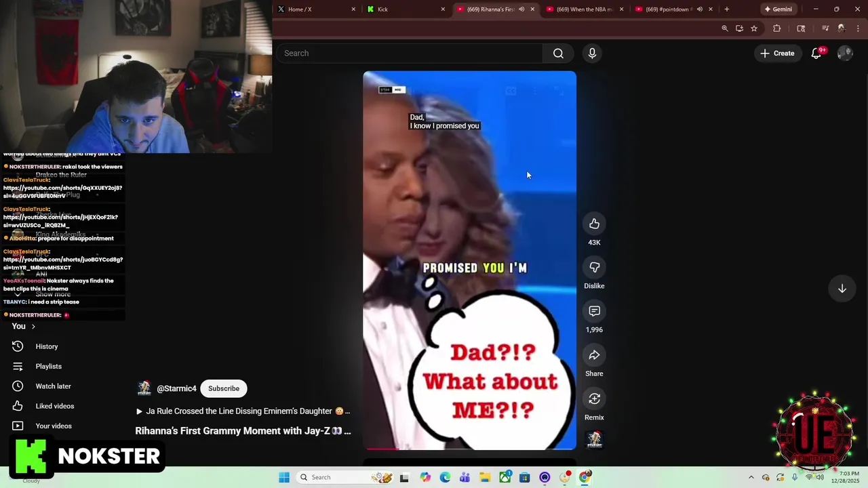Switch to #pointdown tab
868x488 pixels.
pyautogui.click(x=673, y=9)
